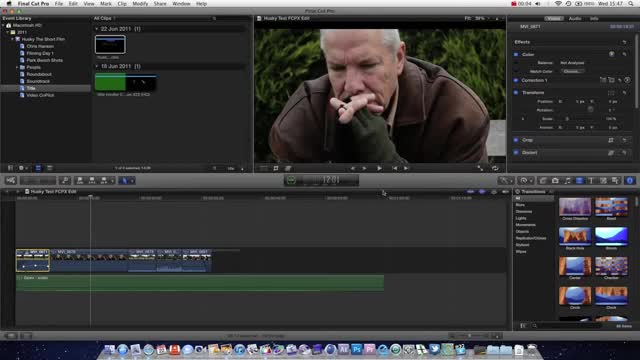Collapse the 22 Jun 2011 clip group
The height and width of the screenshot is (360, 640).
click(x=97, y=29)
